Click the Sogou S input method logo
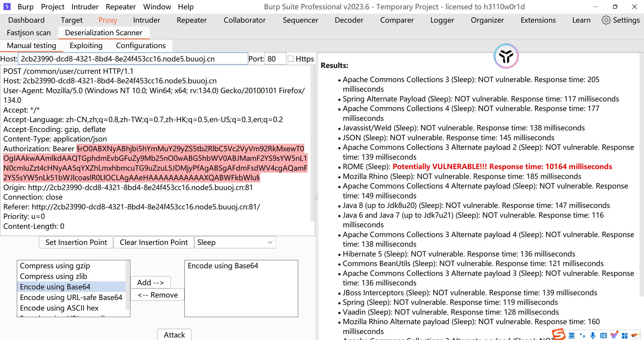This screenshot has height=340, width=644. point(558,335)
